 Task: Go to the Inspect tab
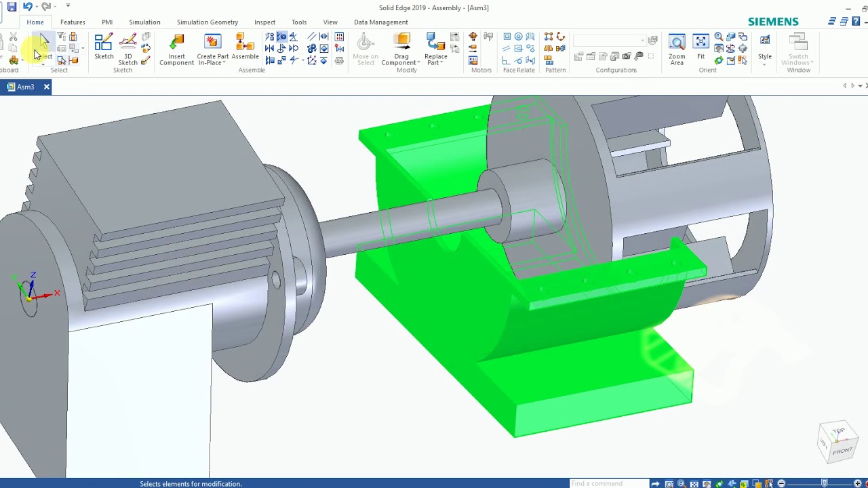(264, 22)
